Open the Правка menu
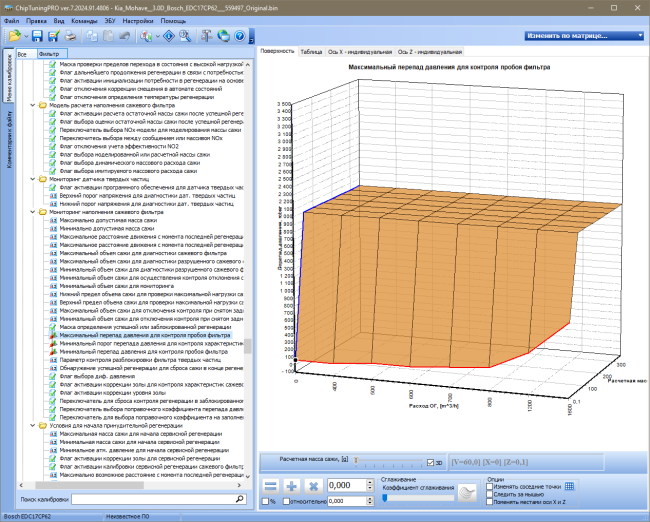Image resolution: width=650 pixels, height=522 pixels. (x=36, y=21)
